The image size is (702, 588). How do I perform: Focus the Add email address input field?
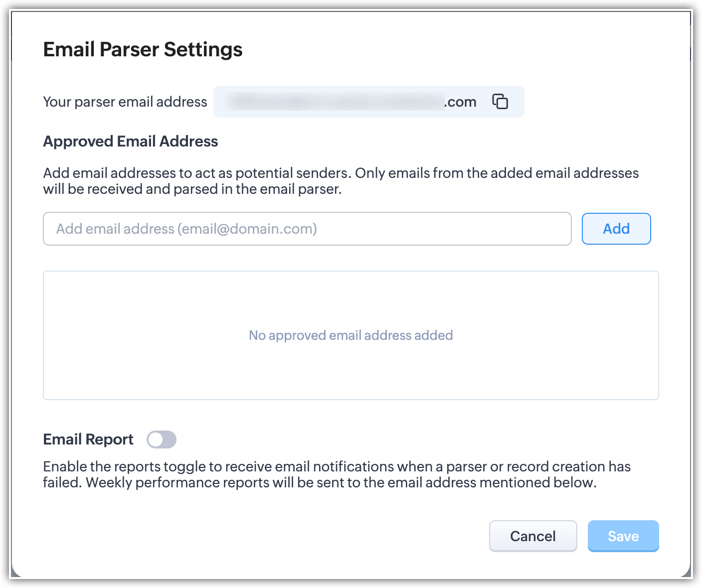pos(307,229)
